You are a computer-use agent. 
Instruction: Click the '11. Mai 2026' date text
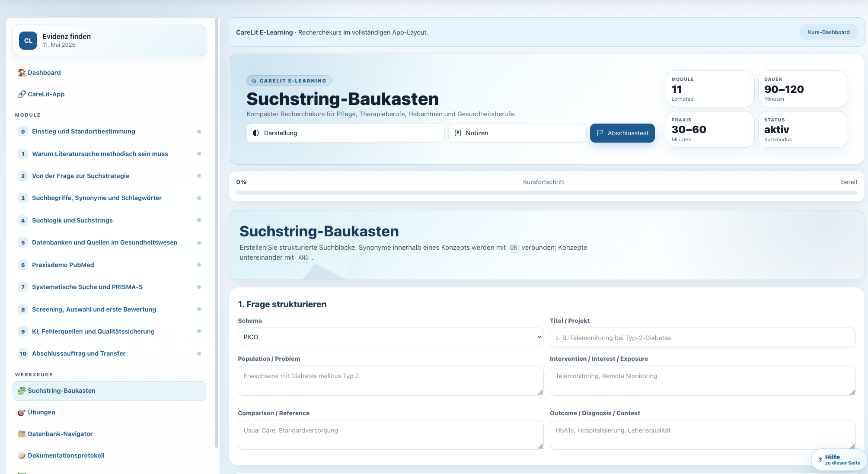pos(59,45)
